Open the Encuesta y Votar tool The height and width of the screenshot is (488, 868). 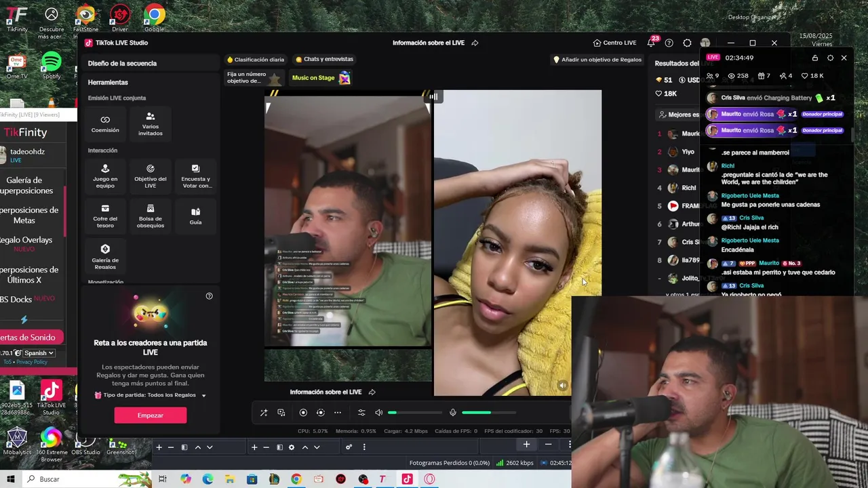pyautogui.click(x=196, y=176)
